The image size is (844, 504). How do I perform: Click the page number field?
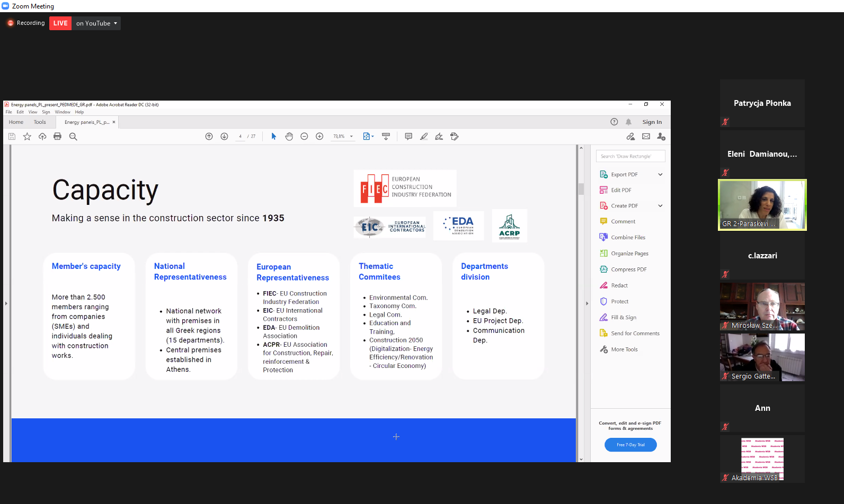click(240, 137)
